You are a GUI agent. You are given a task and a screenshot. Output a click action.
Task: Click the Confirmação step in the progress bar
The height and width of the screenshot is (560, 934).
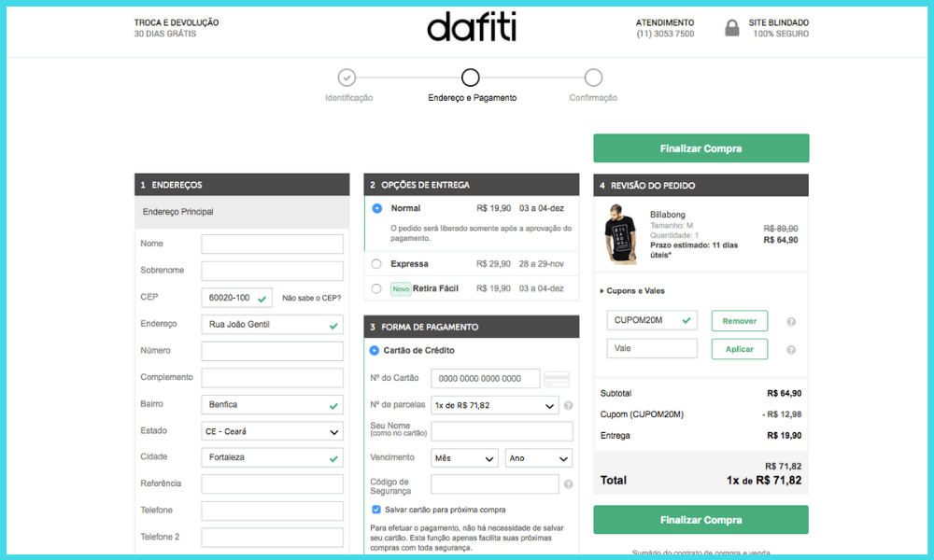[x=592, y=77]
